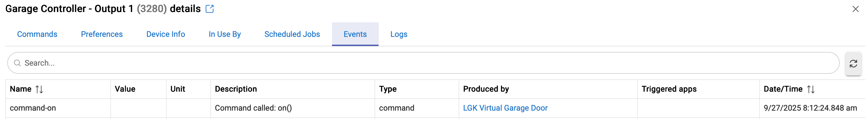Sort events by Date/Time arrows icon

[x=811, y=89]
